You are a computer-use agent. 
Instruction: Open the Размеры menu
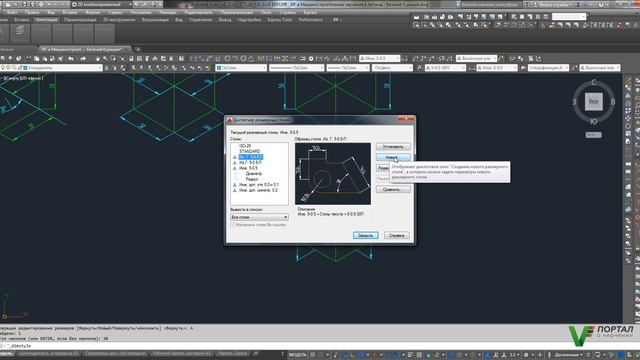click(x=167, y=12)
